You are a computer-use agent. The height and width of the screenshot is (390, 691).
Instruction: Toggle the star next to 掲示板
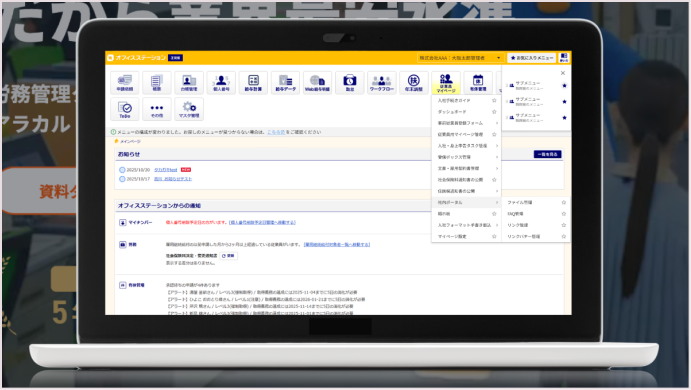(x=494, y=214)
